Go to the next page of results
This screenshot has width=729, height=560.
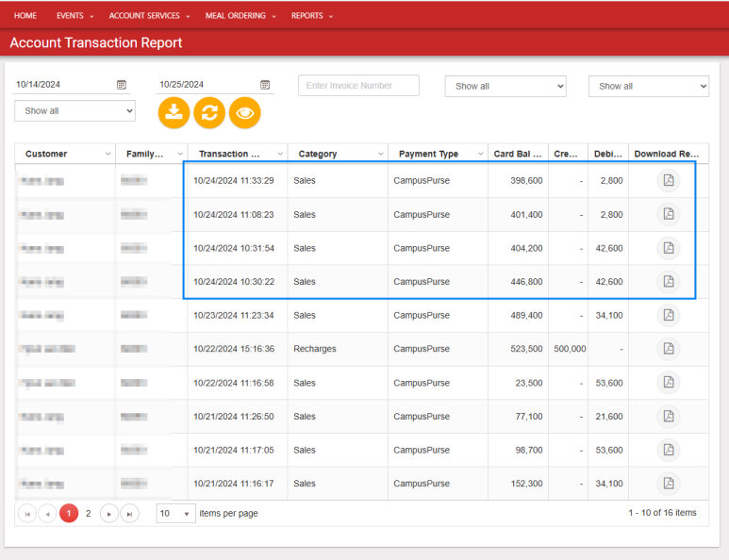pos(109,514)
